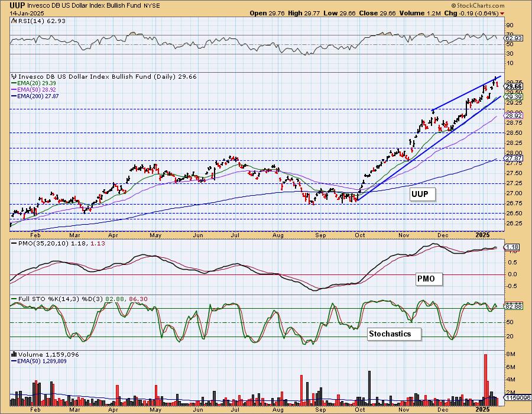The width and height of the screenshot is (532, 414).
Task: Click the purple line swatch beside EMA(50) 28.92
Action: (14, 89)
